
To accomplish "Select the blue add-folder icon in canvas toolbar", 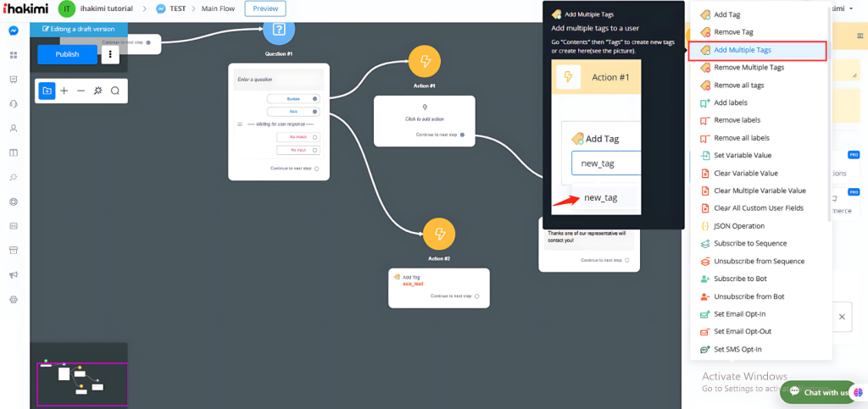I will coord(47,91).
